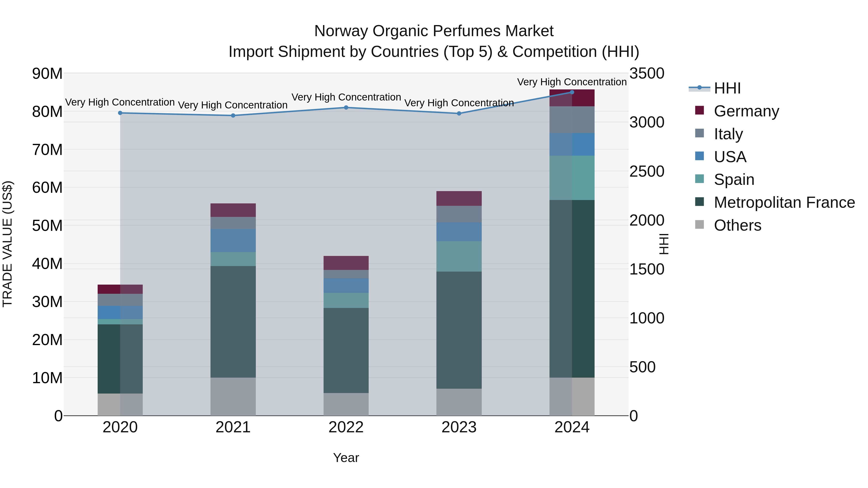
Task: Click the 90M trade value tick label
Action: pos(47,74)
